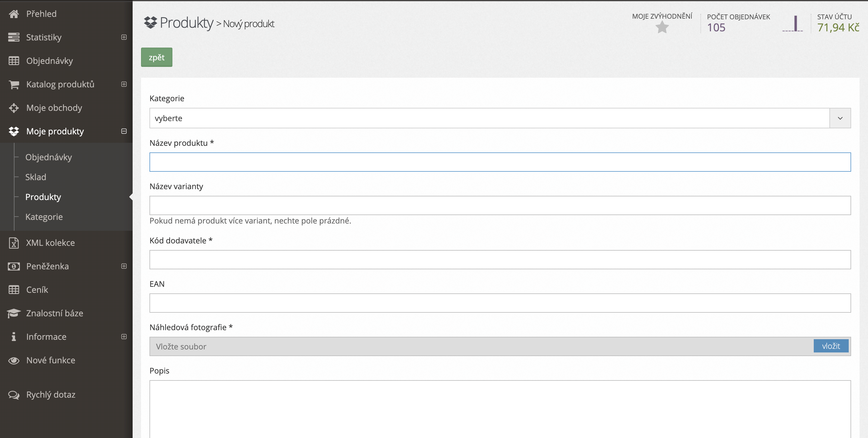
Task: Click the XML kolekce file icon
Action: (14, 243)
